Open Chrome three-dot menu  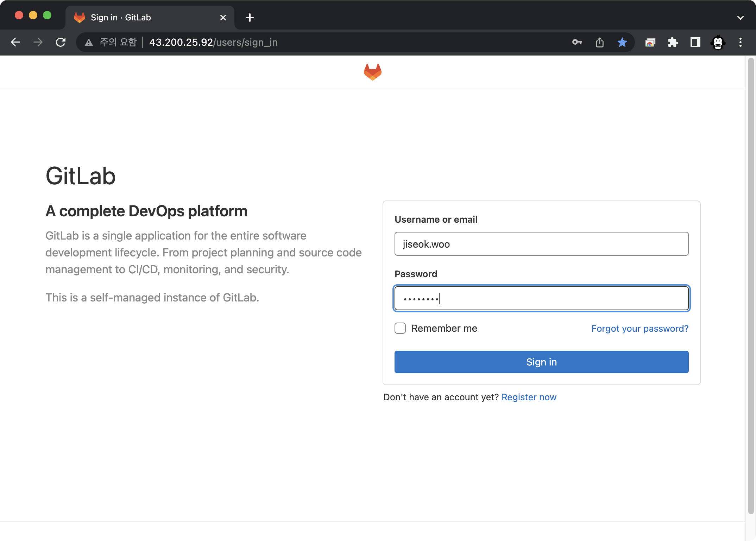pyautogui.click(x=741, y=42)
